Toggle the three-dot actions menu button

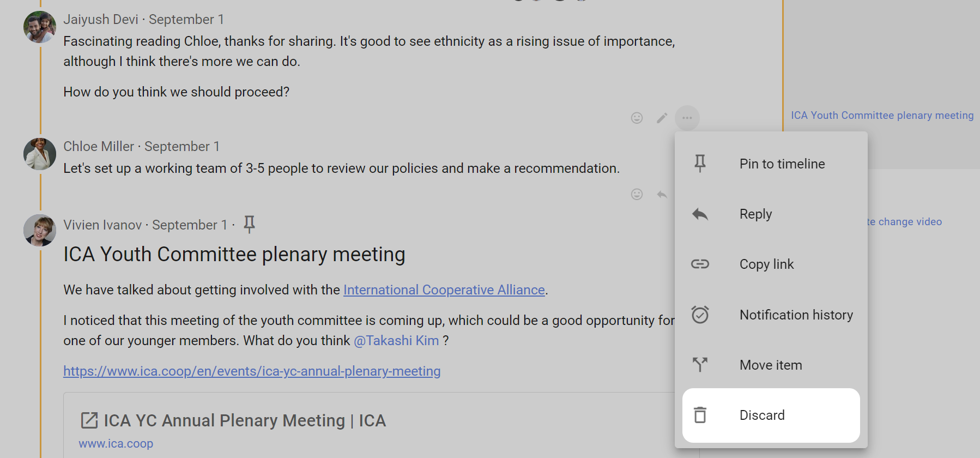pos(687,118)
